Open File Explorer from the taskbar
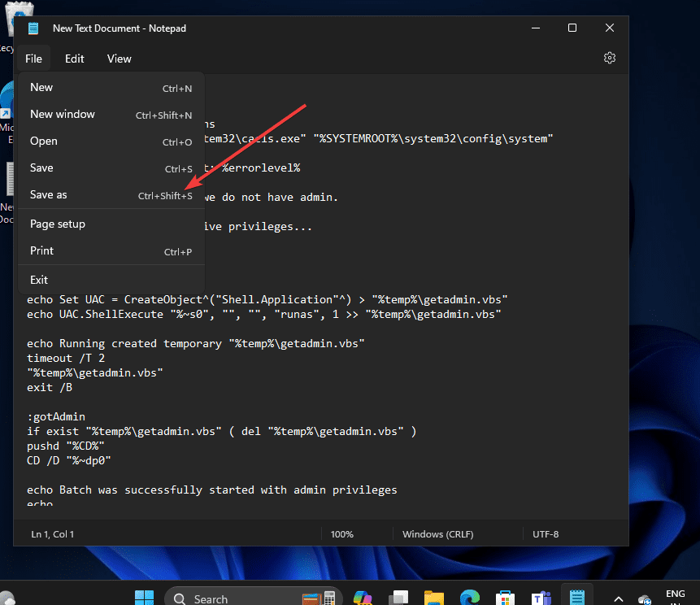Screen dimensions: 700x605 point(434,598)
